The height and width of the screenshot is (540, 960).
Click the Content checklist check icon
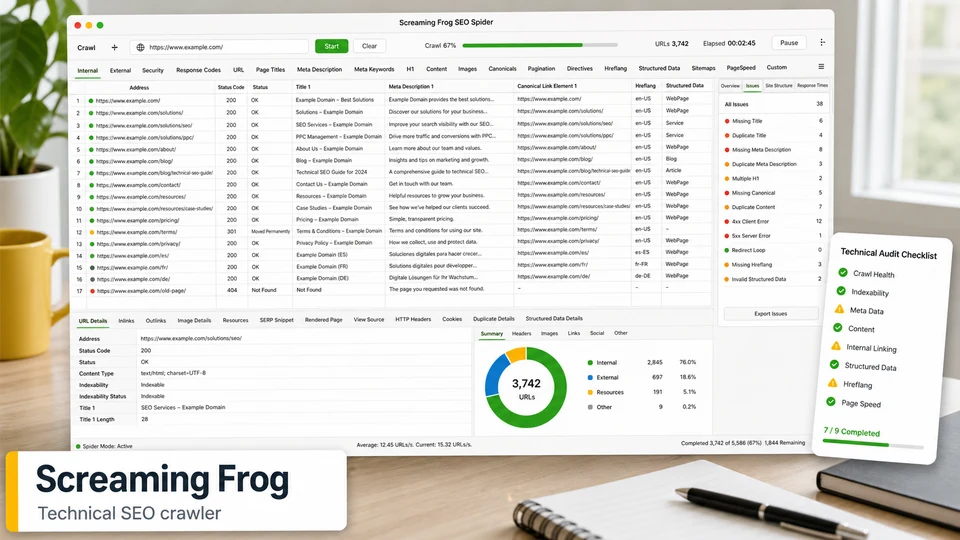[x=838, y=328]
